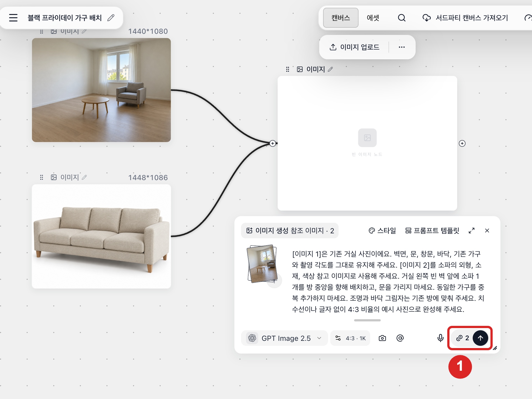Screen dimensions: 532x399
Task: Click the @ mention icon
Action: (400, 338)
